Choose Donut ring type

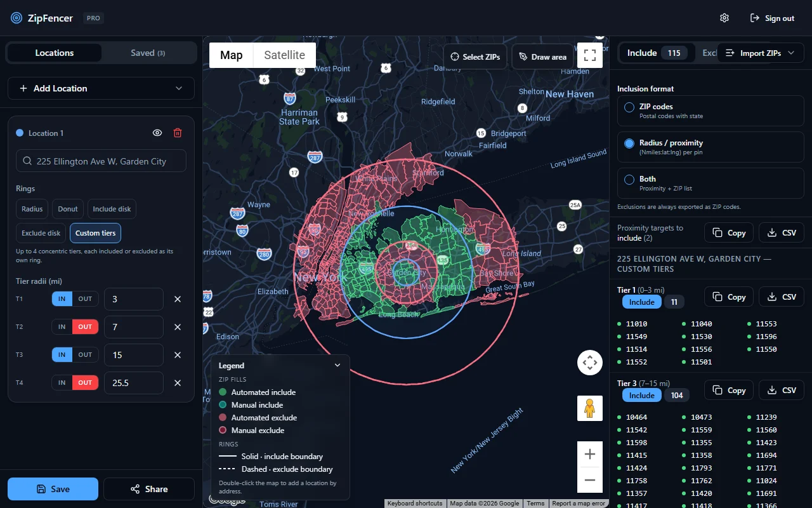point(68,209)
